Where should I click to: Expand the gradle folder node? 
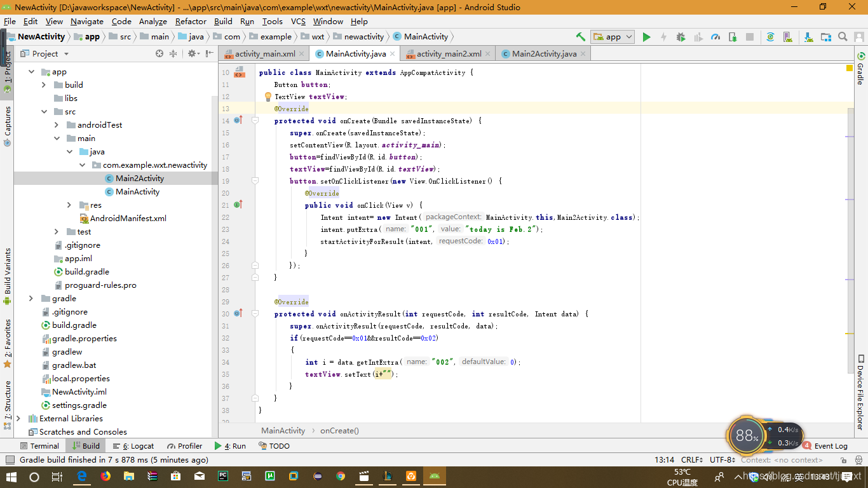[31, 299]
